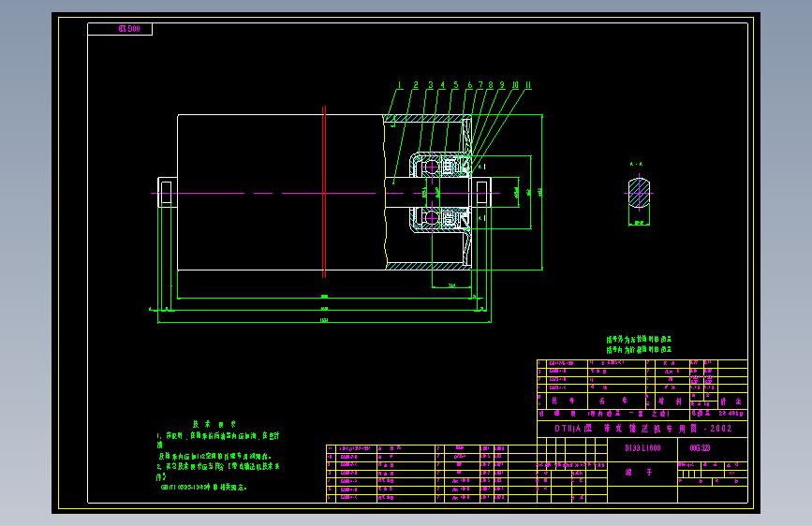Pick part balloon number 6
812x526 pixels.
click(470, 85)
